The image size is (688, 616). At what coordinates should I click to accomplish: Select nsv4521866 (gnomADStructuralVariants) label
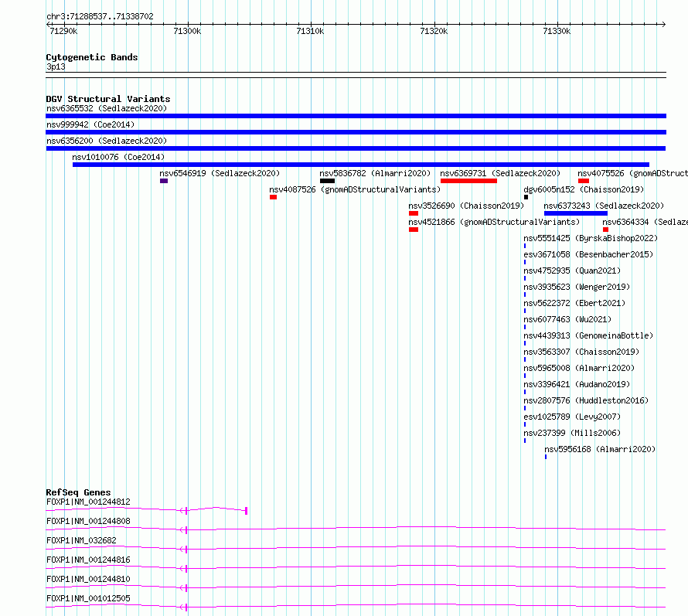click(494, 222)
